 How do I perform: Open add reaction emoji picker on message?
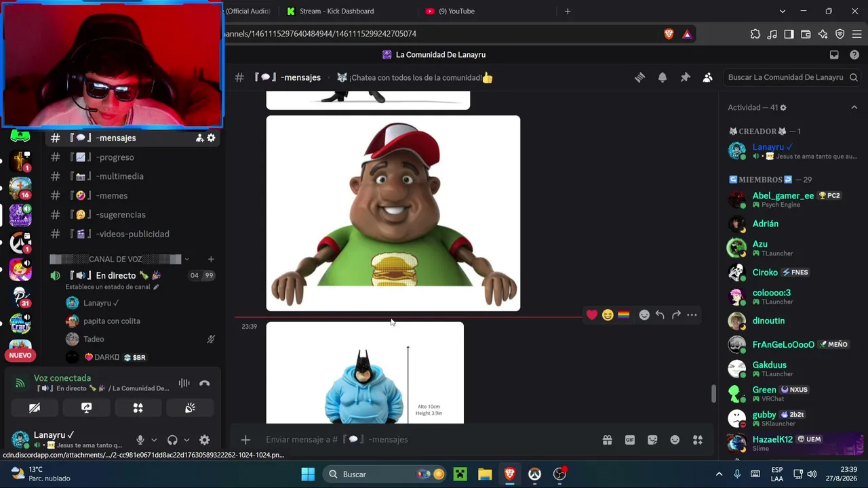pyautogui.click(x=644, y=314)
